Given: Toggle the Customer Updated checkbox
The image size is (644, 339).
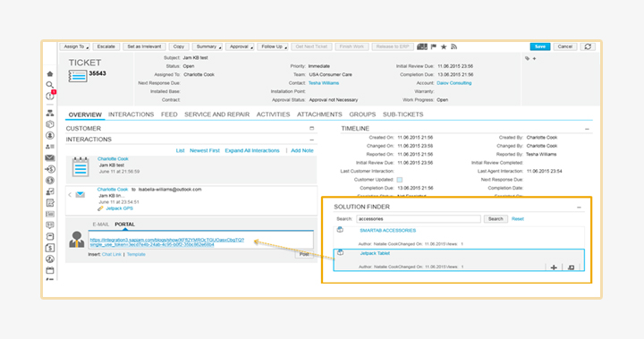Looking at the screenshot, I should pos(400,180).
